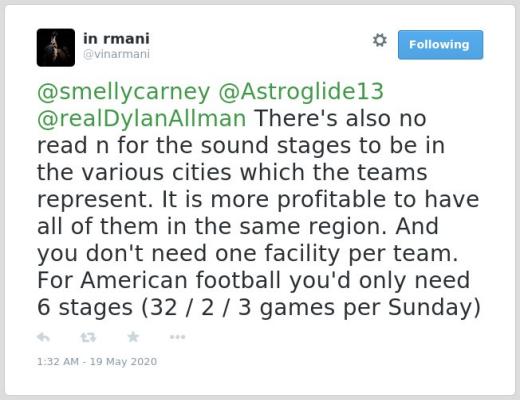This screenshot has width=520, height=400.
Task: Retweet this post with the retweet icon
Action: pyautogui.click(x=88, y=337)
